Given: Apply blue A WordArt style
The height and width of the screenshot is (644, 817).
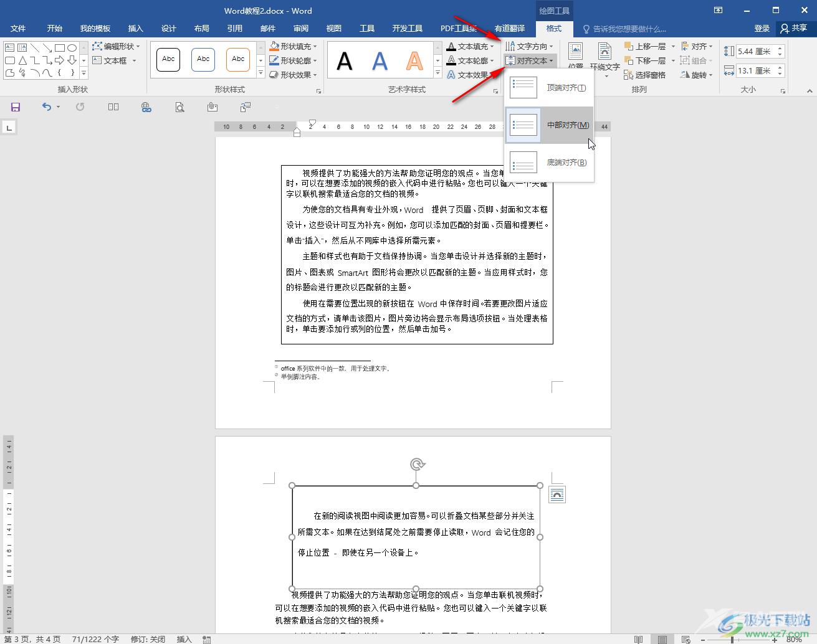Looking at the screenshot, I should point(380,61).
